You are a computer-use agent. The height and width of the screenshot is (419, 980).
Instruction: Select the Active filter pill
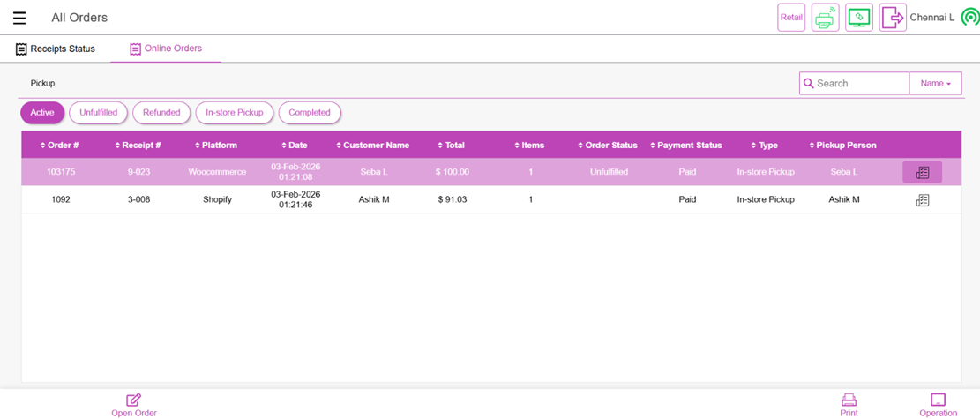tap(42, 113)
